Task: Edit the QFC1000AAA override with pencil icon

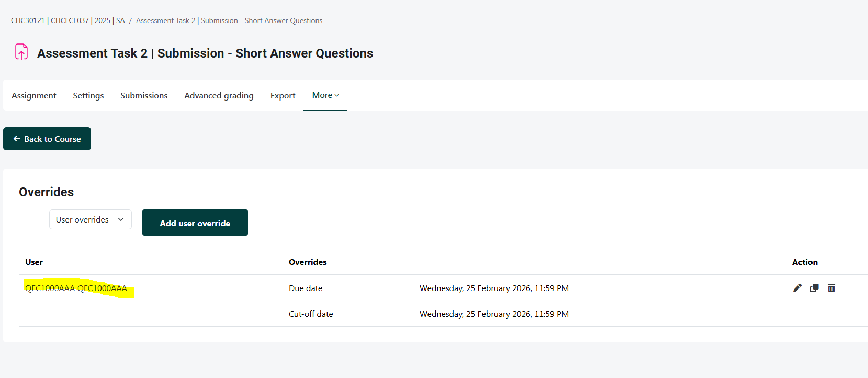Action: point(797,288)
